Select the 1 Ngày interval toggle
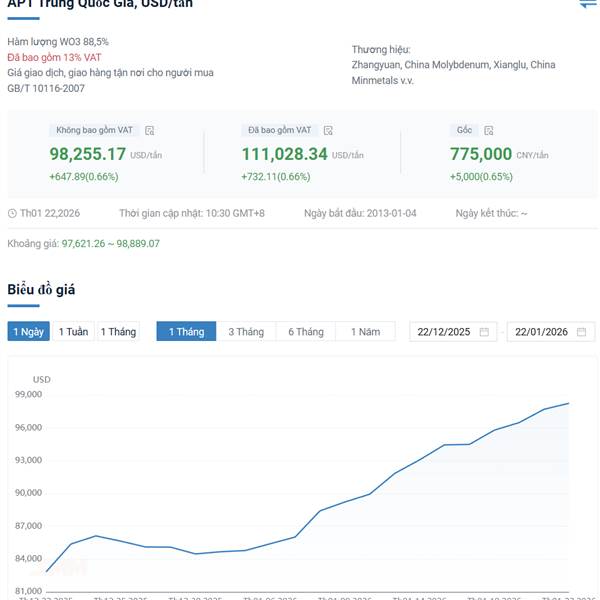 click(x=28, y=332)
